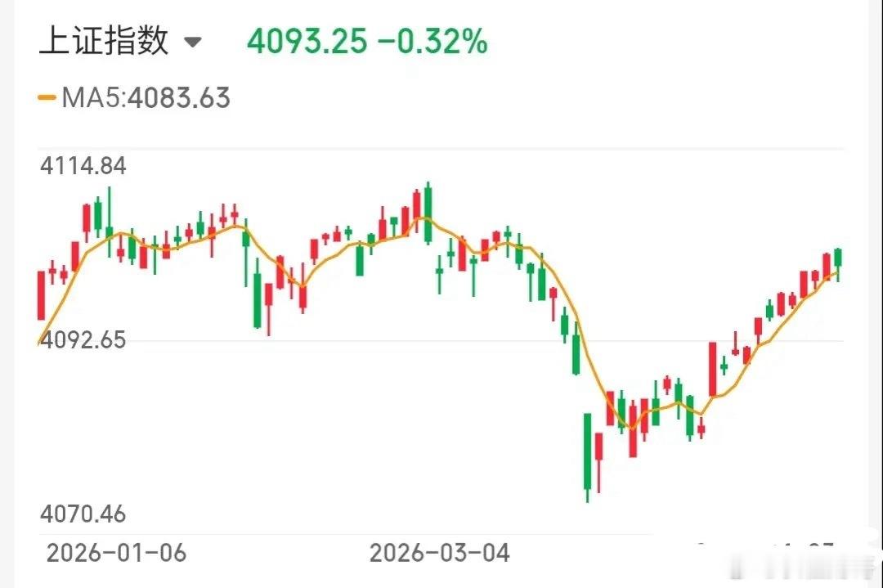Click the 4114.84 price axis label
The height and width of the screenshot is (588, 883).
click(x=83, y=165)
